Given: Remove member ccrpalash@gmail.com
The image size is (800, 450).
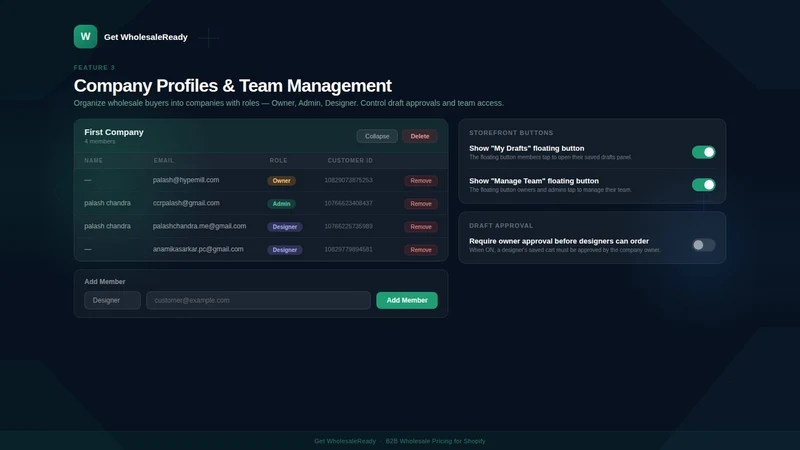Looking at the screenshot, I should (421, 204).
